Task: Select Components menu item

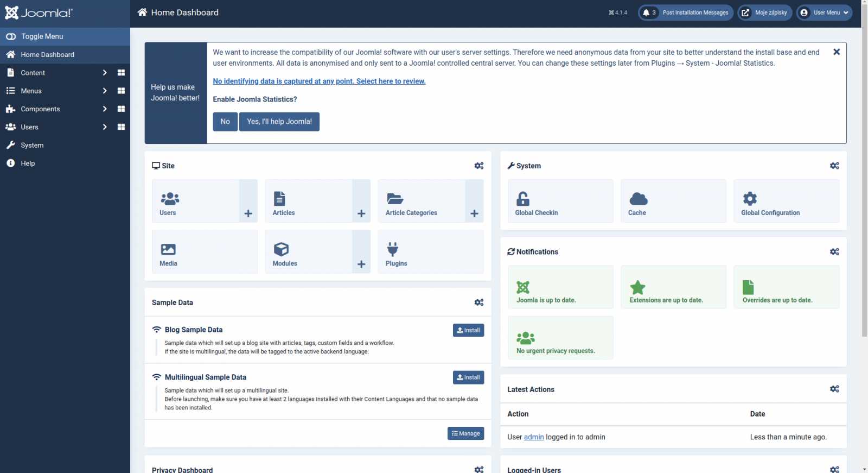Action: click(x=40, y=109)
